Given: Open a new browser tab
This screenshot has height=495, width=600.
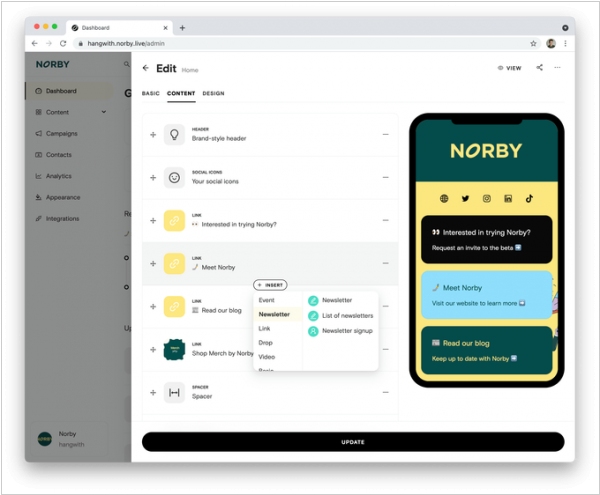Looking at the screenshot, I should 182,28.
